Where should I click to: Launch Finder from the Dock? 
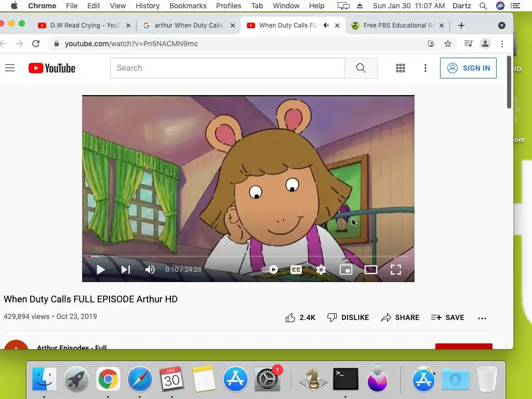(44, 379)
